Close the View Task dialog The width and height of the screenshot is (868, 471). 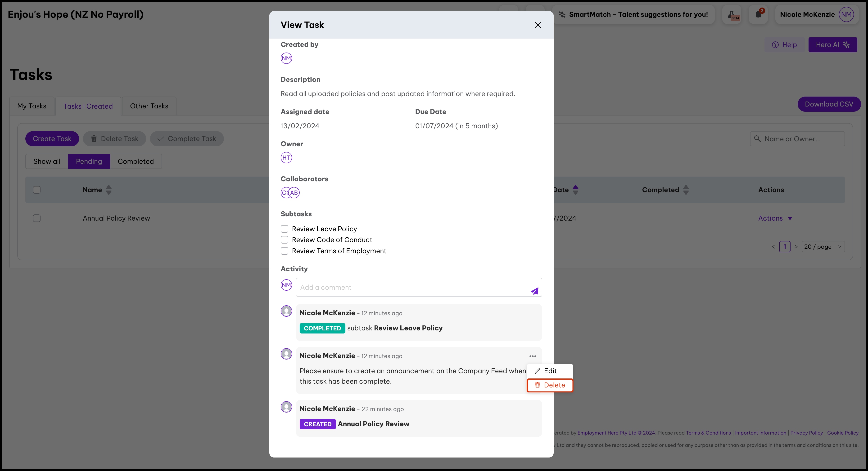tap(538, 25)
